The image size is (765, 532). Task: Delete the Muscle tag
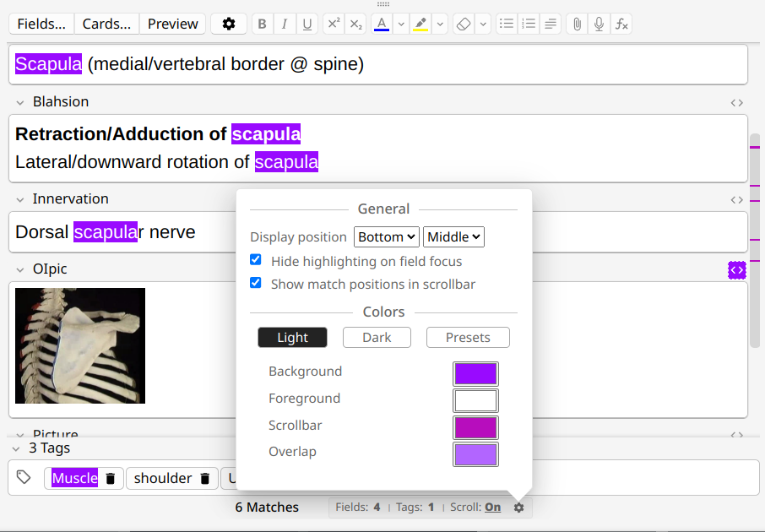click(x=111, y=479)
